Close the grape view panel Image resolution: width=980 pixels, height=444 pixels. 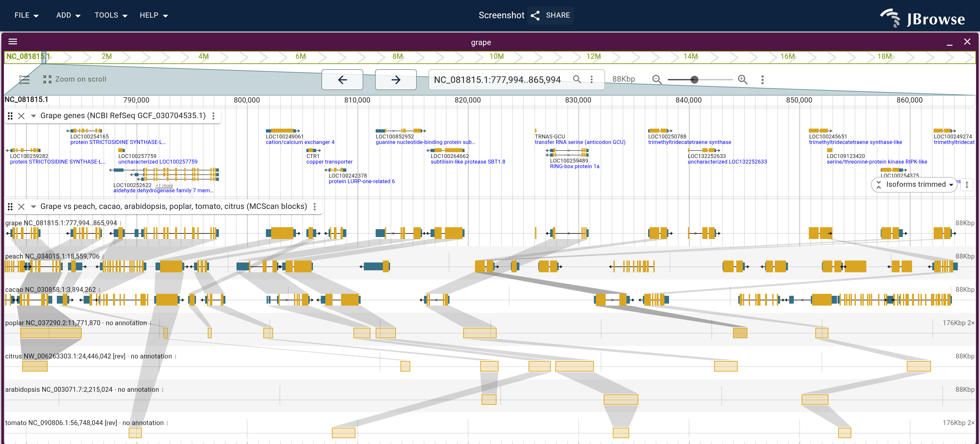click(967, 42)
